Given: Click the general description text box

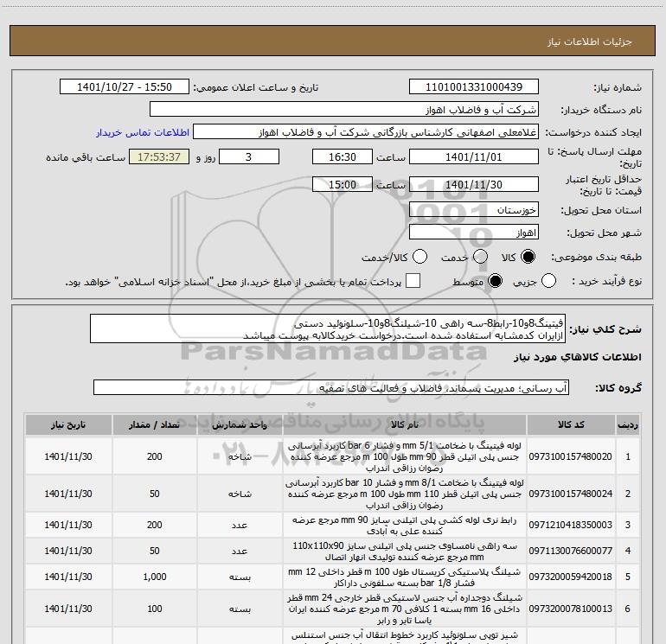Looking at the screenshot, I should [x=328, y=328].
